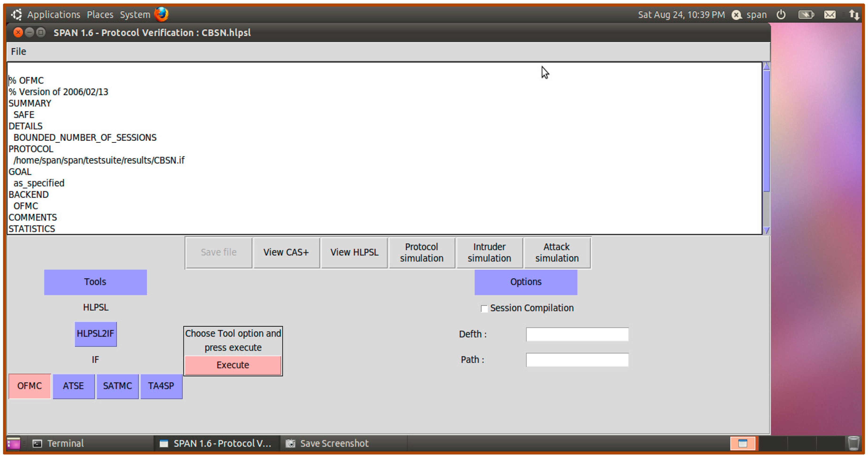Select the ATSE backend tool
The height and width of the screenshot is (458, 868).
pos(74,386)
